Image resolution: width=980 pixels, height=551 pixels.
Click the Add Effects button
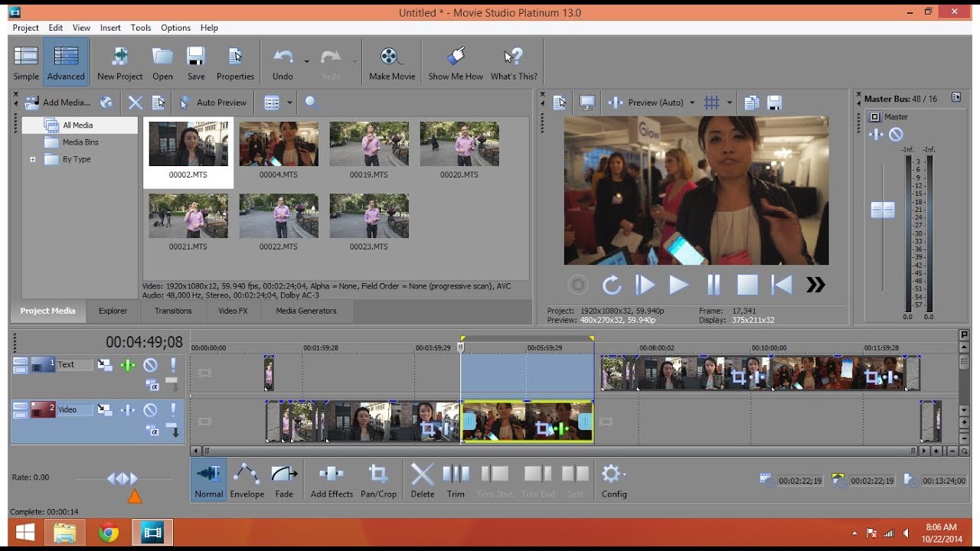332,481
